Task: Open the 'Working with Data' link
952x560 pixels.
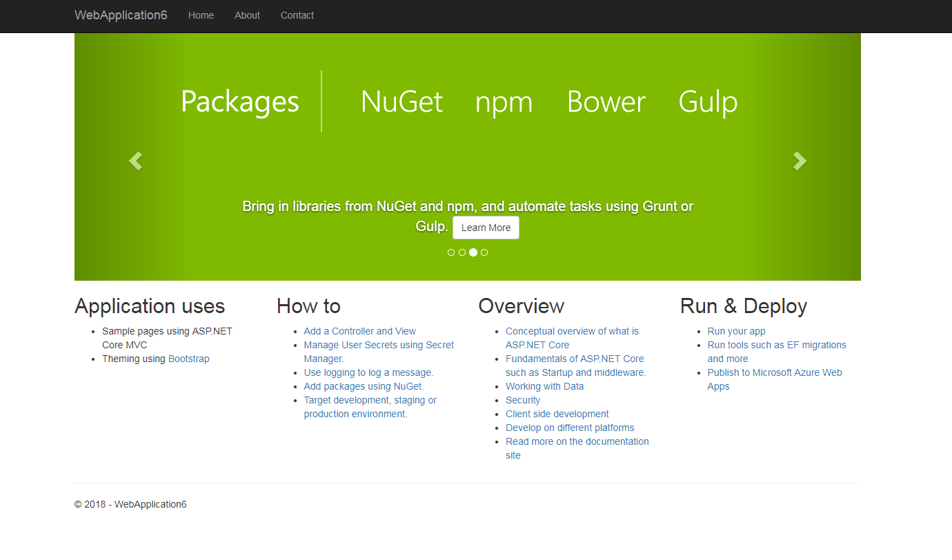Action: coord(544,386)
